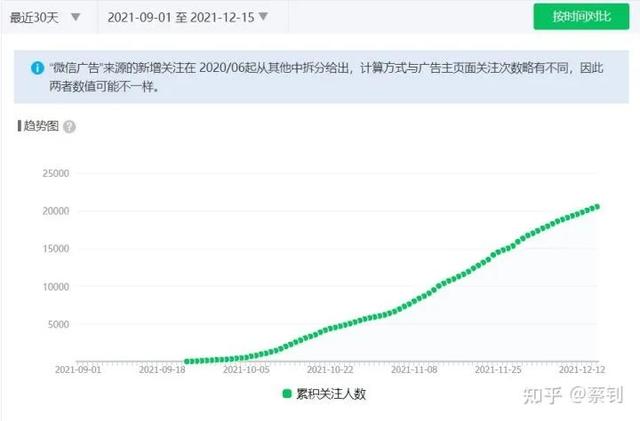
Task: Click the arrow icon next to 最近30天
Action: coord(76,17)
